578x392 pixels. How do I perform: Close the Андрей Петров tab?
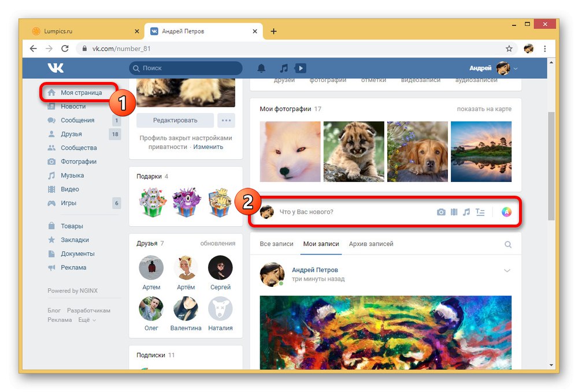[x=255, y=31]
